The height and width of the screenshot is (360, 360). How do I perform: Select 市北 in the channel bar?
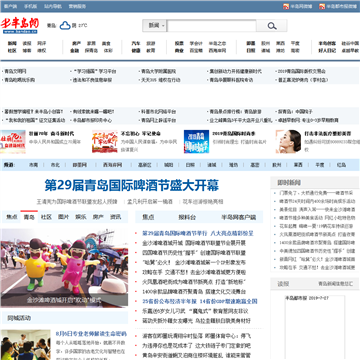(55, 165)
